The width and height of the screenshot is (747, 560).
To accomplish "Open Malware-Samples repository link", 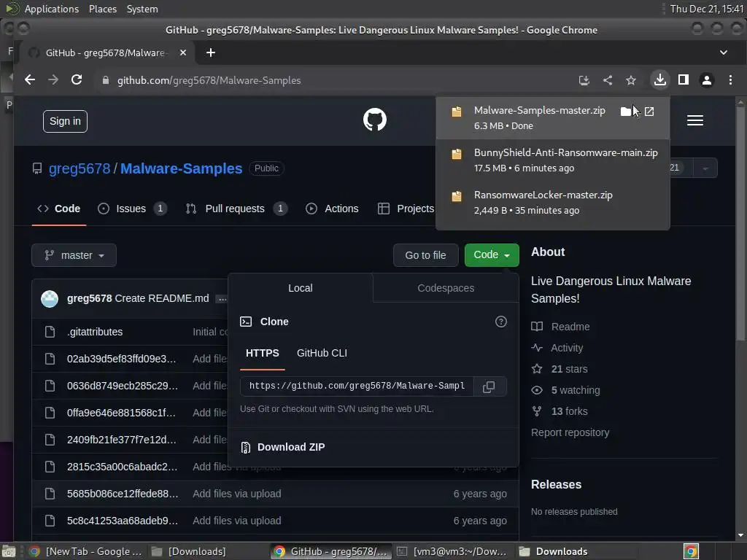I will [x=181, y=168].
